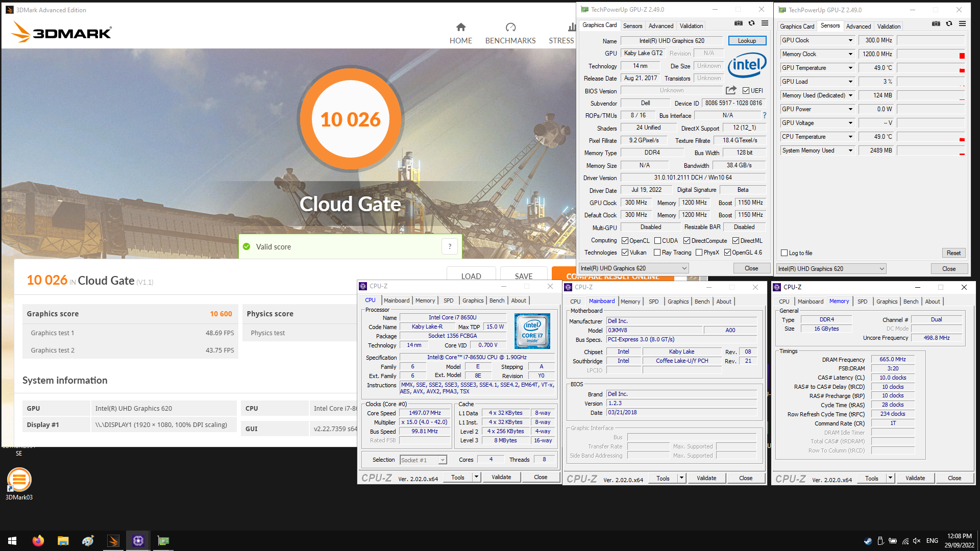This screenshot has height=551, width=980.
Task: Open CPU-Z Socket #1 selection dropdown
Action: pyautogui.click(x=423, y=460)
